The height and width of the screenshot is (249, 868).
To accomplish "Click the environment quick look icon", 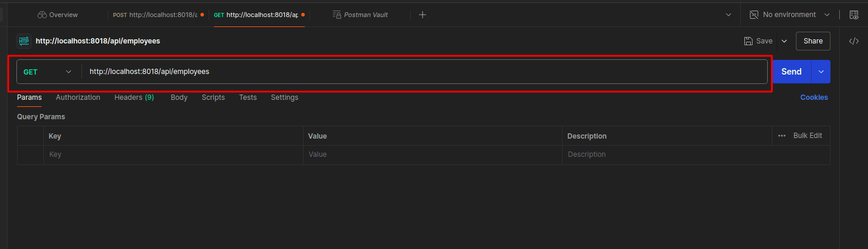I will tap(854, 15).
